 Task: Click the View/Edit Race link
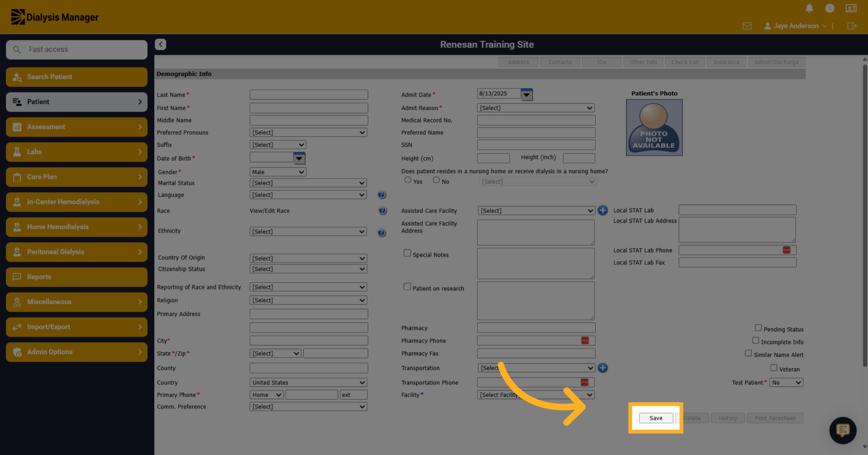[x=269, y=211]
